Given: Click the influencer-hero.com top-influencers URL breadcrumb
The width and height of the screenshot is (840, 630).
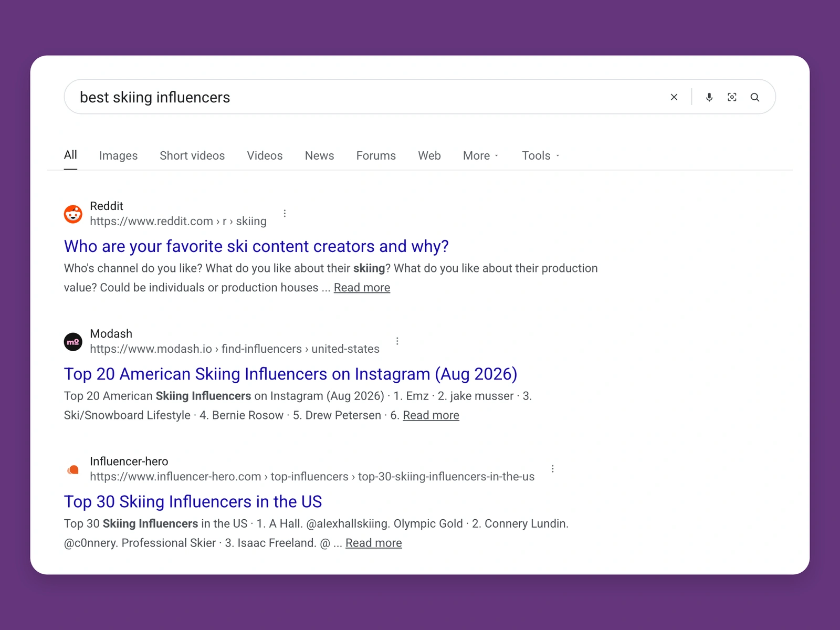Looking at the screenshot, I should tap(312, 477).
